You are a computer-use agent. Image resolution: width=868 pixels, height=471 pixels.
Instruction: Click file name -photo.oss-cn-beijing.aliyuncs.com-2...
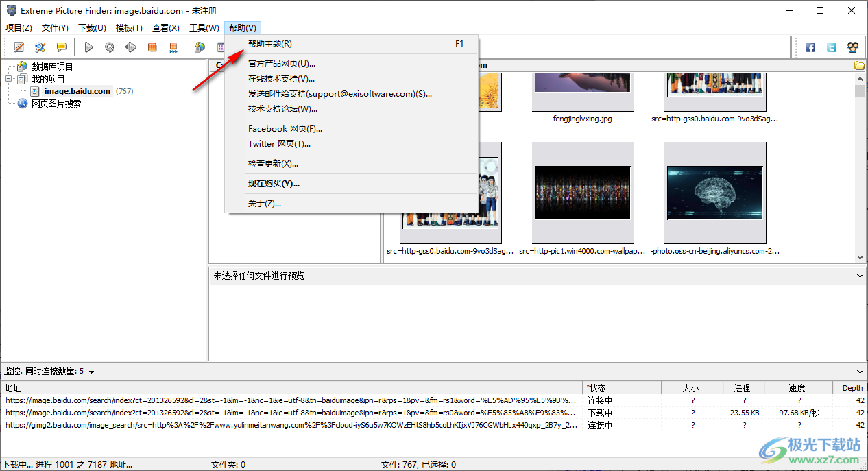[x=714, y=252]
